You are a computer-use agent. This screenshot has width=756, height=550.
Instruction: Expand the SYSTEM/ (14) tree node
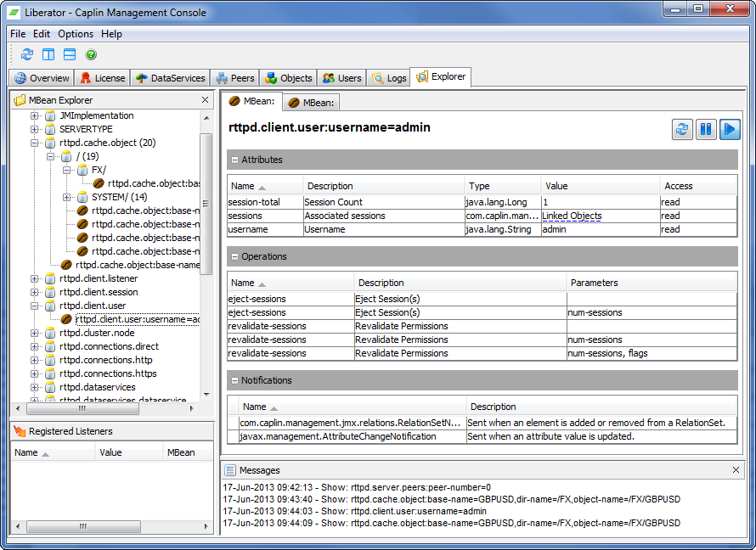point(66,197)
